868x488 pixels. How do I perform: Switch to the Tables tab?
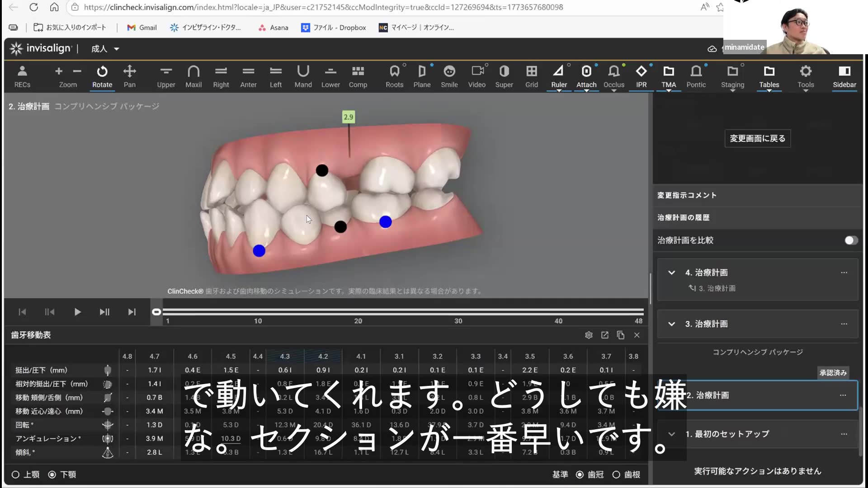[769, 76]
